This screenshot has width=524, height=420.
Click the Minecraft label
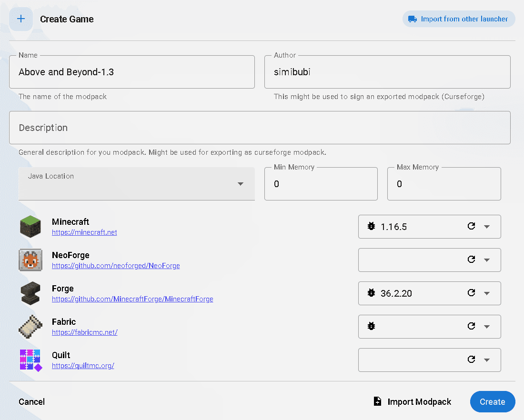click(x=71, y=222)
